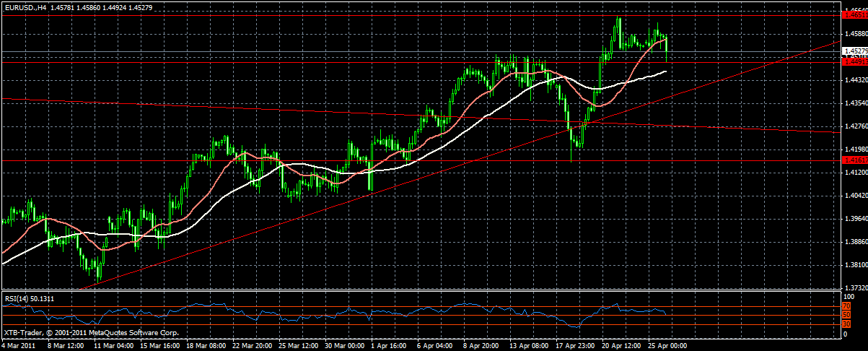
Task: Click the RSI level 50 label
Action: (x=847, y=316)
